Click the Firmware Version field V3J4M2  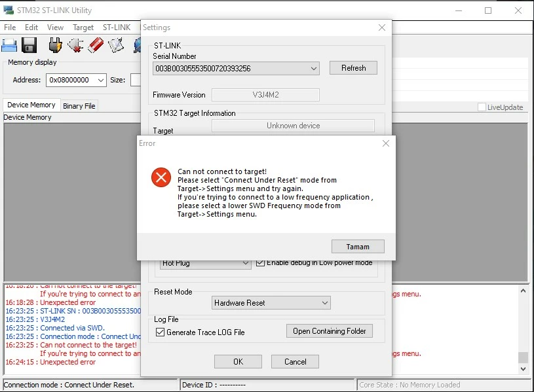(x=265, y=95)
